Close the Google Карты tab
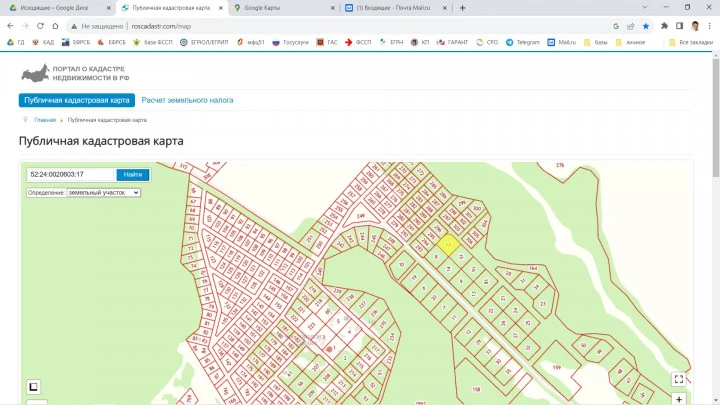This screenshot has height=405, width=720. [x=333, y=8]
